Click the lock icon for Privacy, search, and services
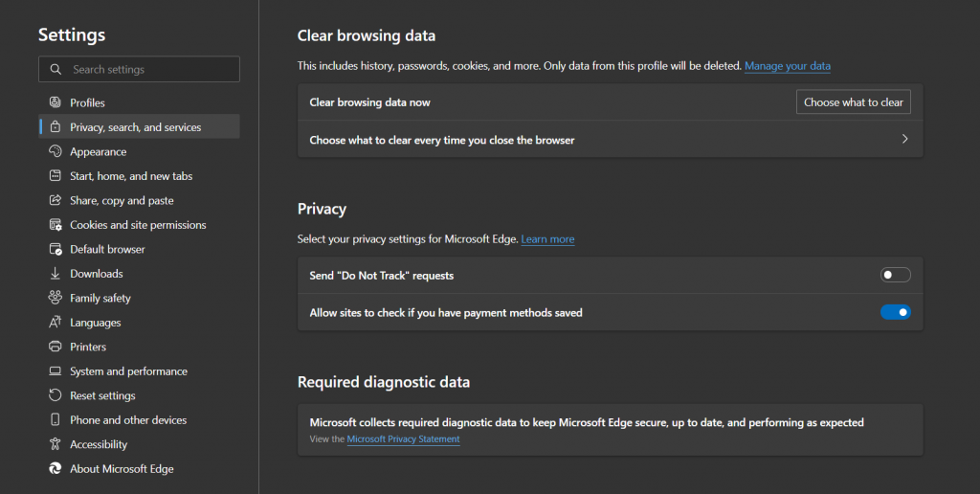This screenshot has width=980, height=494. (55, 127)
